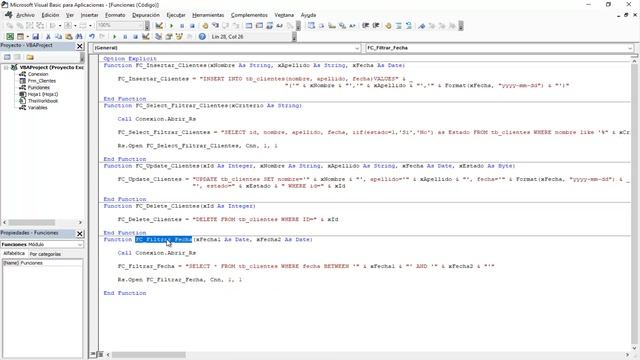Click the Insert UserForm icon
This screenshot has width=640, height=360.
pyautogui.click(x=20, y=36)
